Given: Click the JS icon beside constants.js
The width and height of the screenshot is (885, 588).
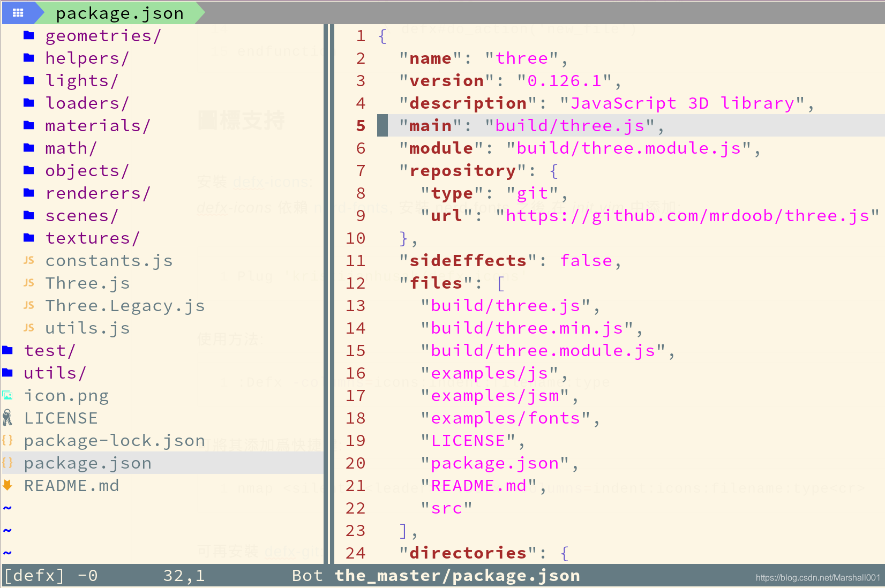Looking at the screenshot, I should pyautogui.click(x=29, y=261).
